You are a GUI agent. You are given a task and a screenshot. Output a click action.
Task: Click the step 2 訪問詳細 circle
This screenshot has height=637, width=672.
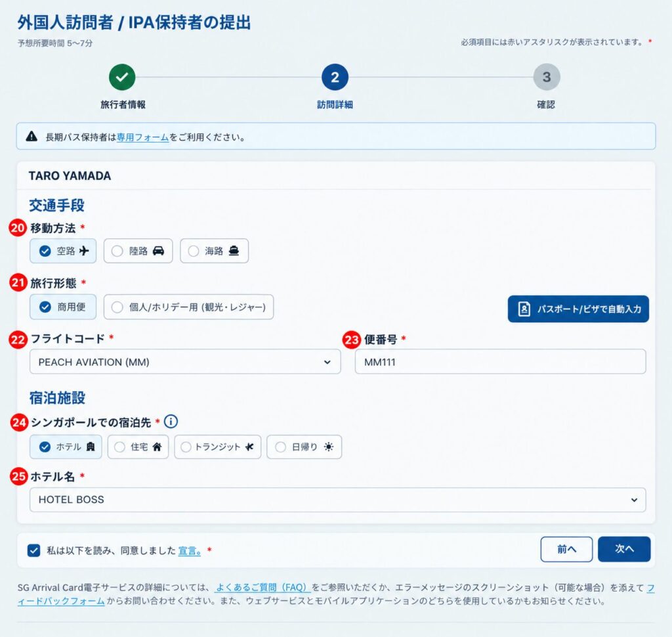(x=335, y=77)
